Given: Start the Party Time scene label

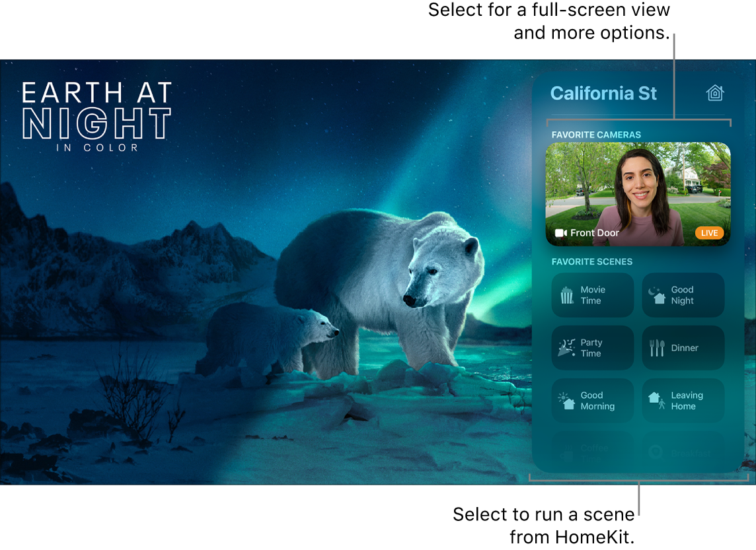Looking at the screenshot, I should (x=591, y=348).
